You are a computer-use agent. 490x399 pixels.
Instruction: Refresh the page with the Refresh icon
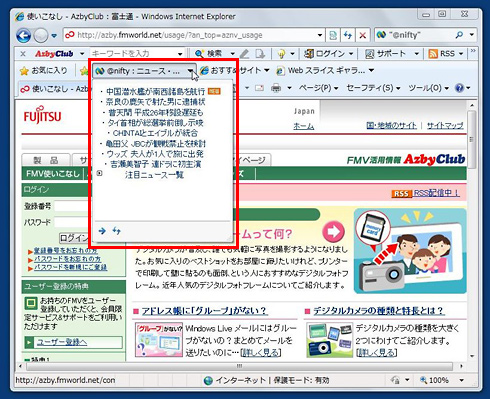tap(348, 35)
